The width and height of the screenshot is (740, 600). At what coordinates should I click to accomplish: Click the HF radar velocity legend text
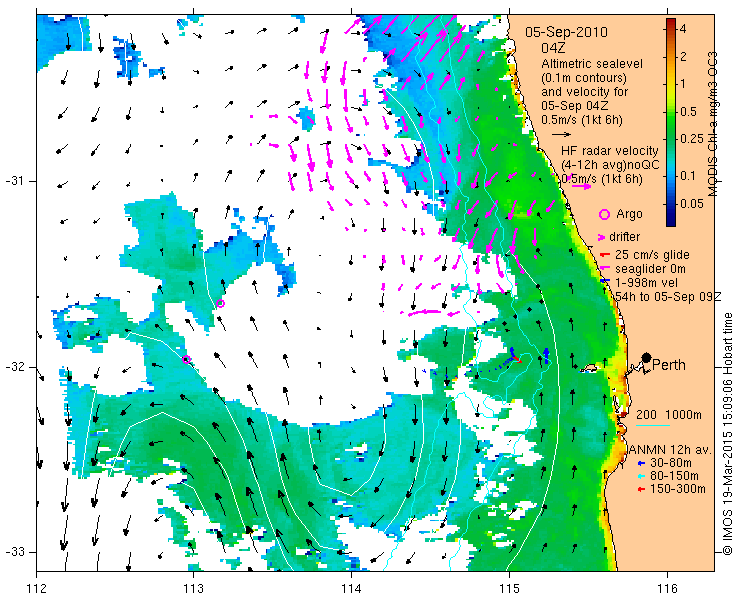pos(610,151)
